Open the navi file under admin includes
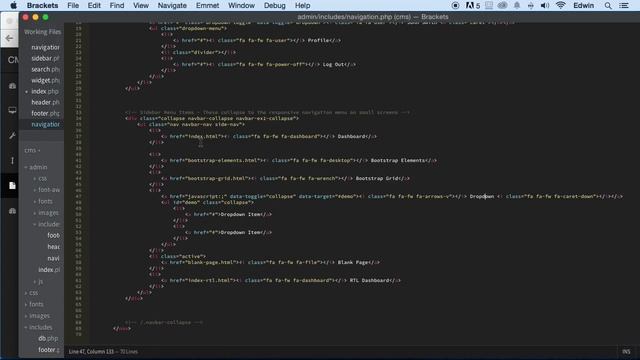 click(53, 258)
